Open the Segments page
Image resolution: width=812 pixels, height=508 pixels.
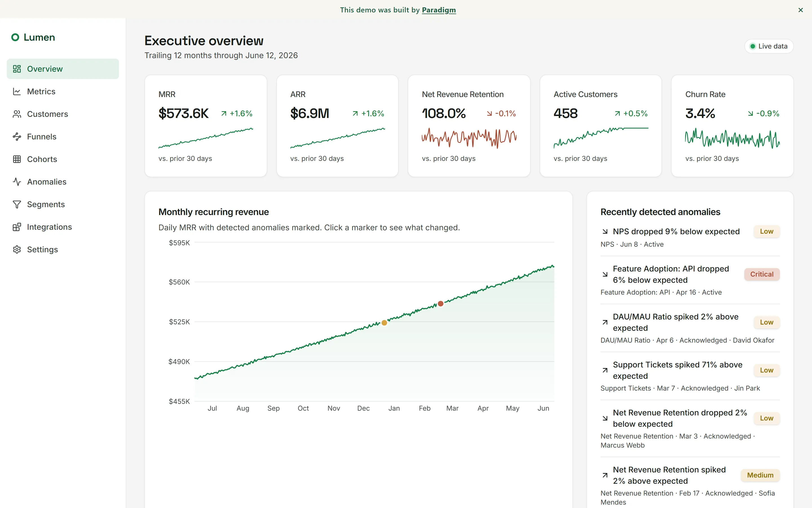tap(63, 204)
